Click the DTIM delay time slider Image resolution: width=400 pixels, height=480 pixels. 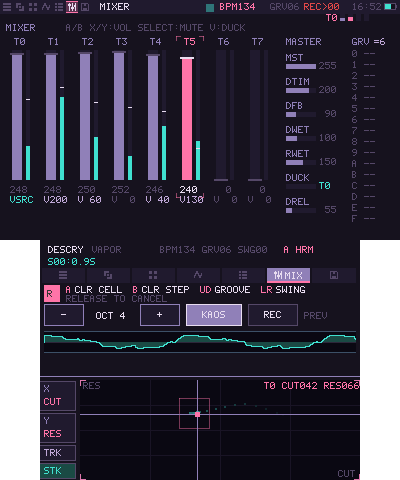pos(301,91)
